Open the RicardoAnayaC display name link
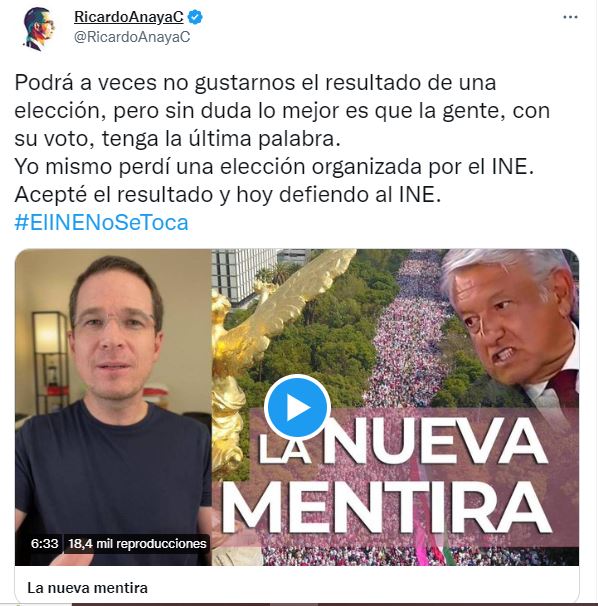The width and height of the screenshot is (598, 606). (128, 17)
